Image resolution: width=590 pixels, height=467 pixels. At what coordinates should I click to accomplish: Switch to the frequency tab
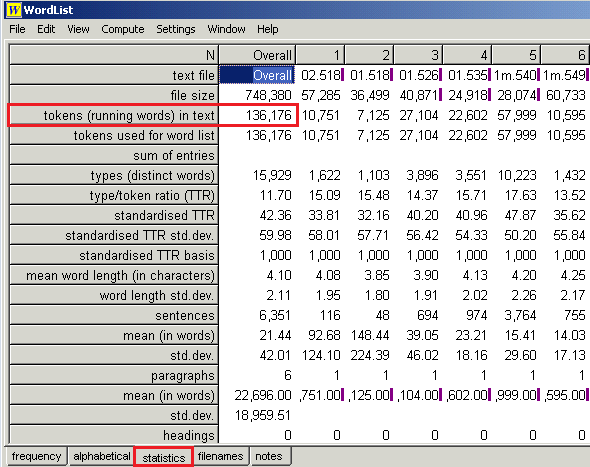point(36,456)
